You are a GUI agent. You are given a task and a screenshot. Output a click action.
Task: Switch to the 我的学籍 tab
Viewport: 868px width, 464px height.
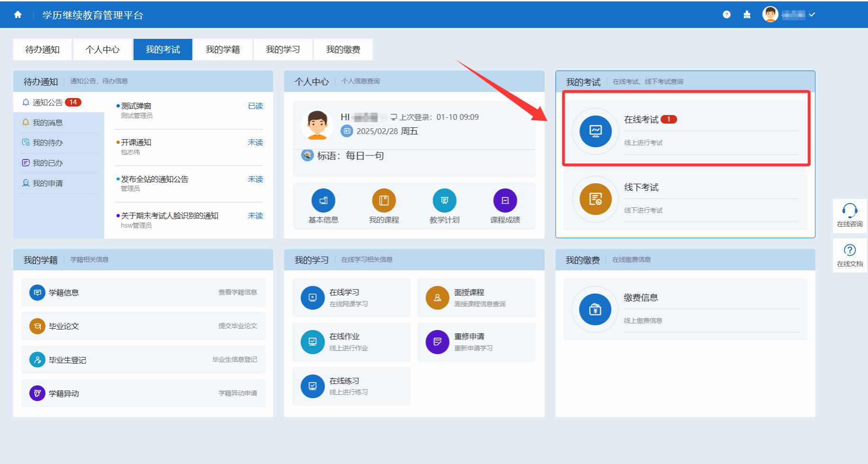[223, 50]
